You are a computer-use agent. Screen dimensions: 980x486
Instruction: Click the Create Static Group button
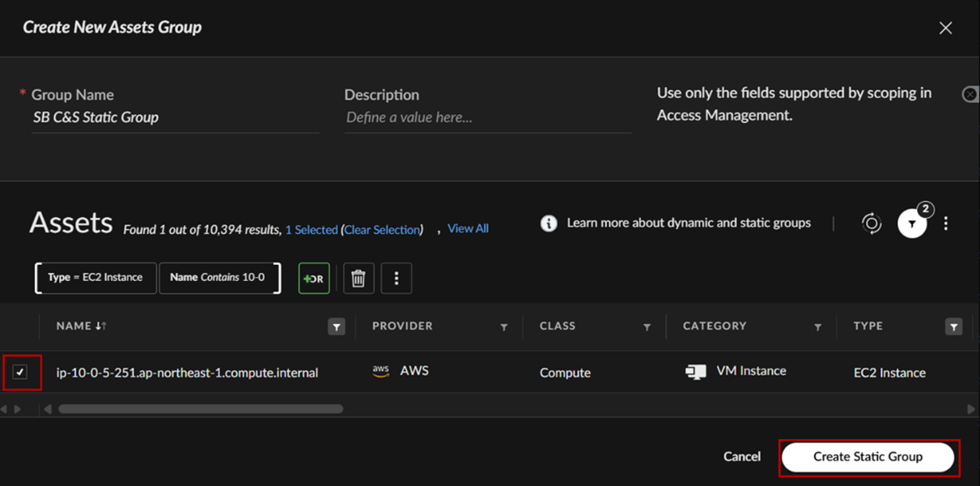coord(868,457)
